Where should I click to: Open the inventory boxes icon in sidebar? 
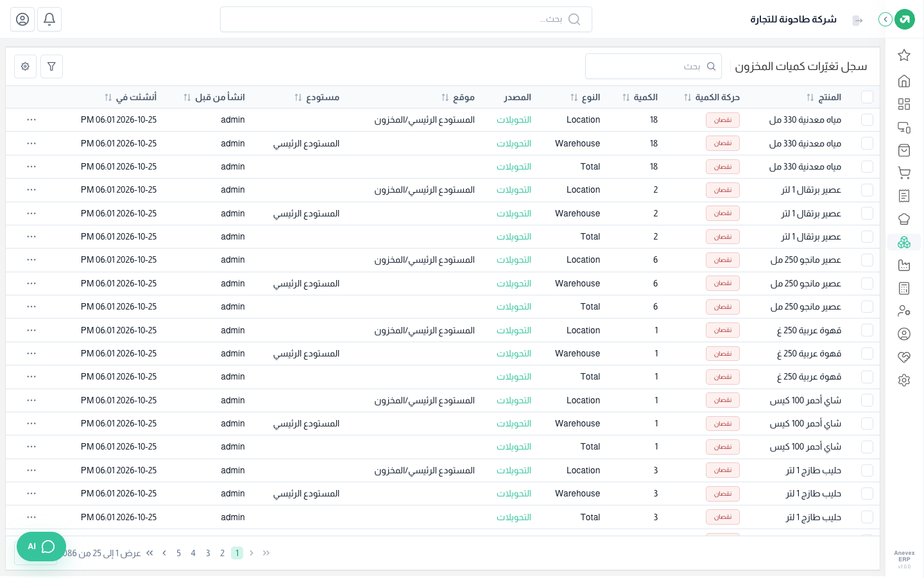tap(904, 242)
